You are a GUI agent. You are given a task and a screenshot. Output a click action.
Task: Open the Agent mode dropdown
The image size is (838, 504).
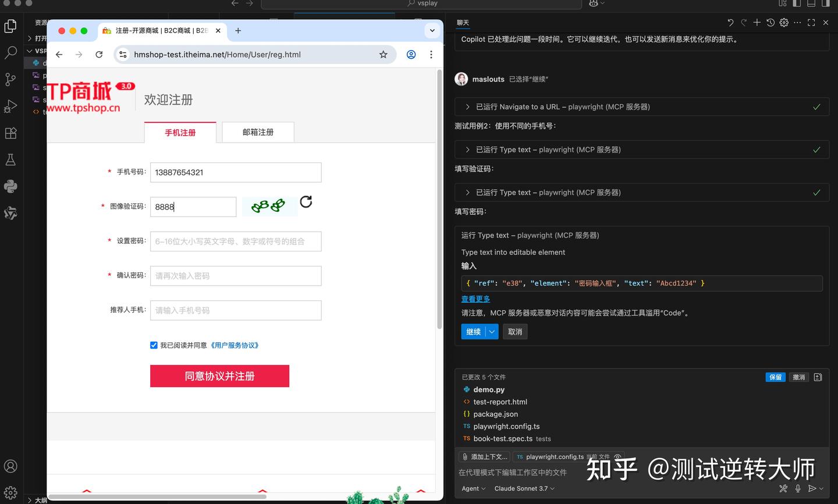pyautogui.click(x=473, y=489)
